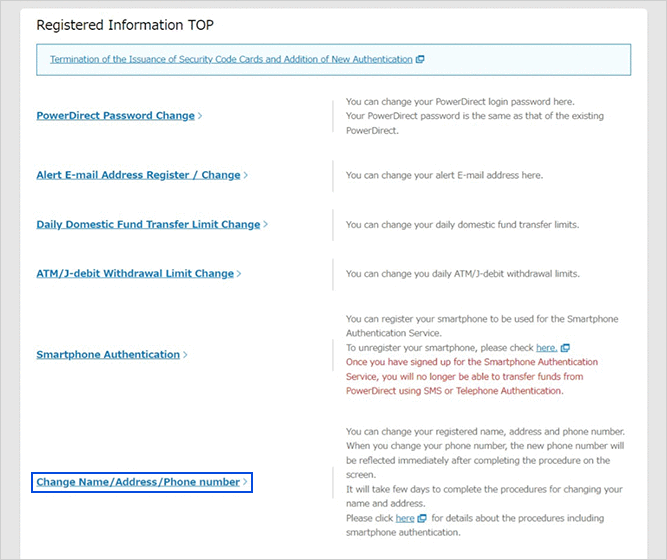Viewport: 667px width, 560px height.
Task: Open Change Name/Address/Phone number
Action: click(x=138, y=482)
